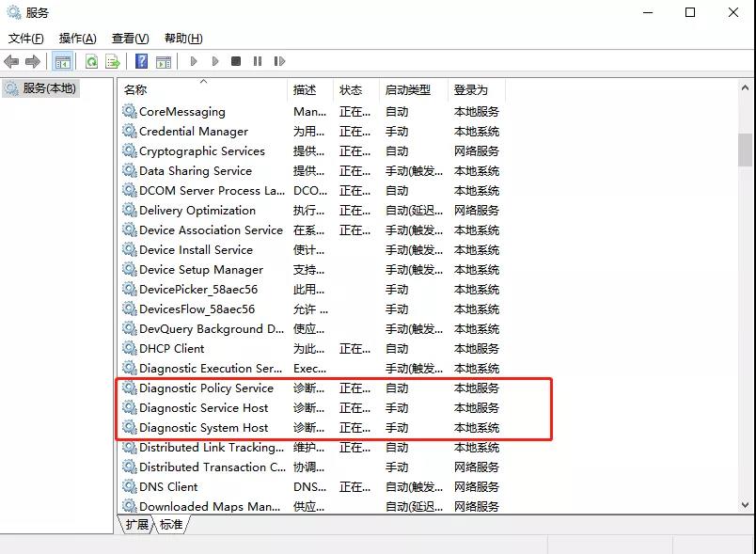Click the Pause Service icon
The height and width of the screenshot is (554, 756).
point(258,61)
